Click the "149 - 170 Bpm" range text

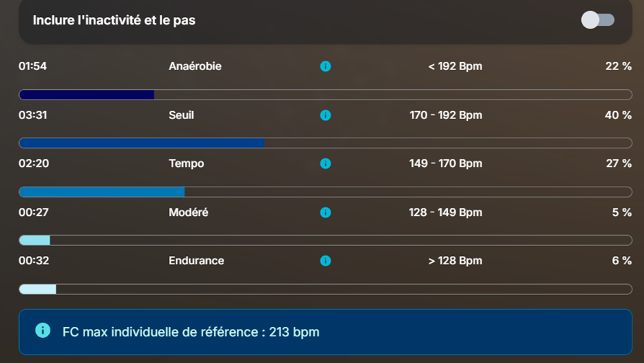(446, 163)
